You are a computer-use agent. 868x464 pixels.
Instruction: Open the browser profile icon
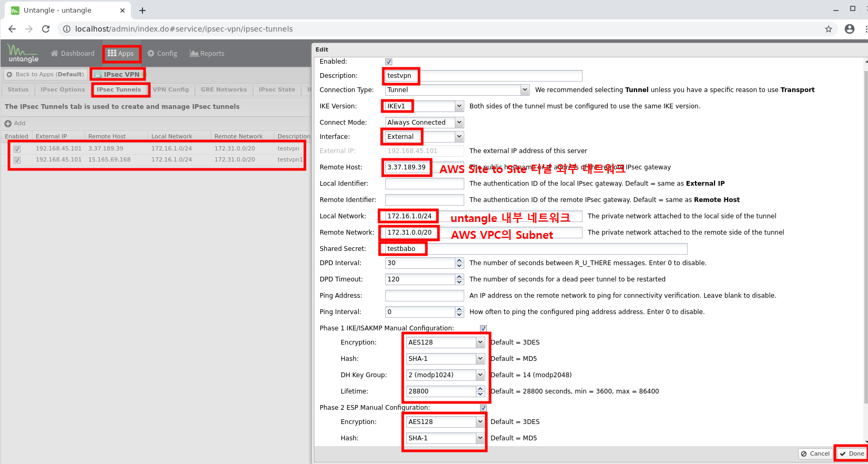click(x=850, y=29)
